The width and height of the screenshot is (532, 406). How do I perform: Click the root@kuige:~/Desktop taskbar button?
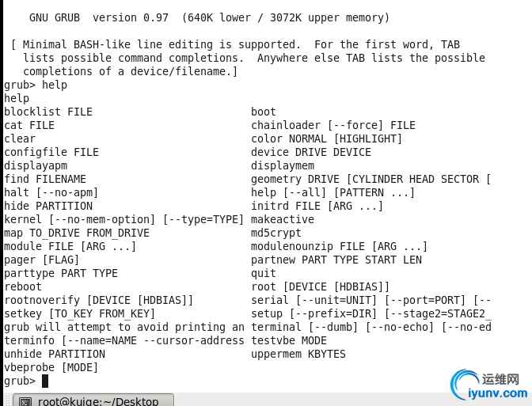tap(93, 400)
